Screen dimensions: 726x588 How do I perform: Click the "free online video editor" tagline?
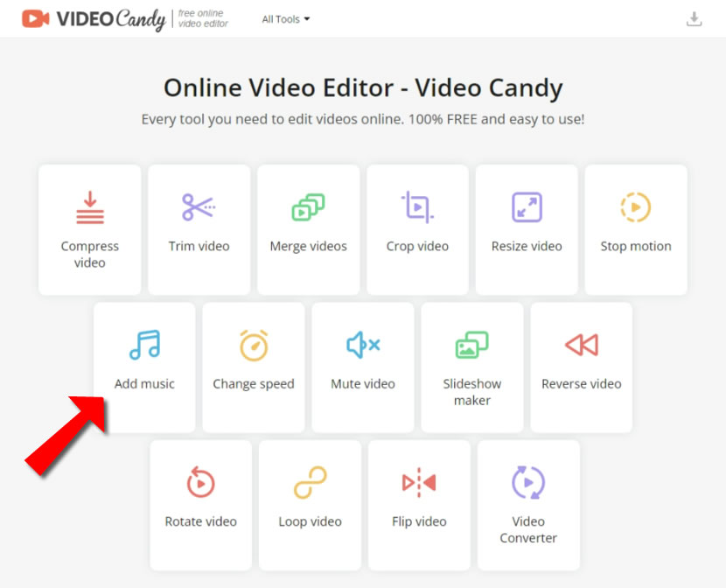point(203,18)
